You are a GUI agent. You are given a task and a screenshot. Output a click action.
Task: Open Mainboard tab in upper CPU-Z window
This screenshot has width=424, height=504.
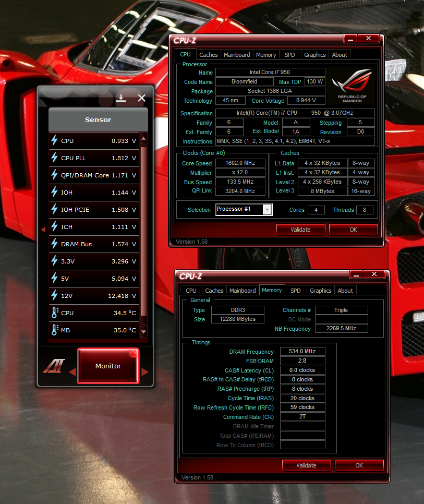(237, 55)
